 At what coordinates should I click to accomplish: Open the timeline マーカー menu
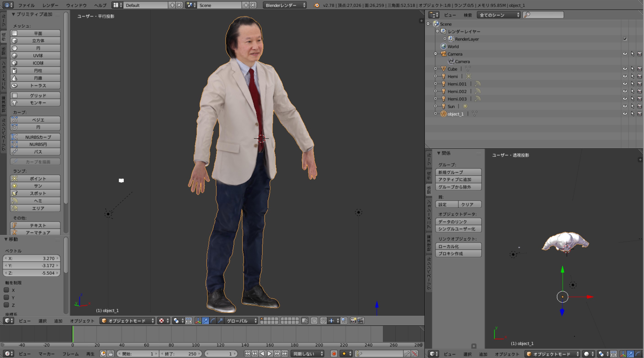(46, 354)
